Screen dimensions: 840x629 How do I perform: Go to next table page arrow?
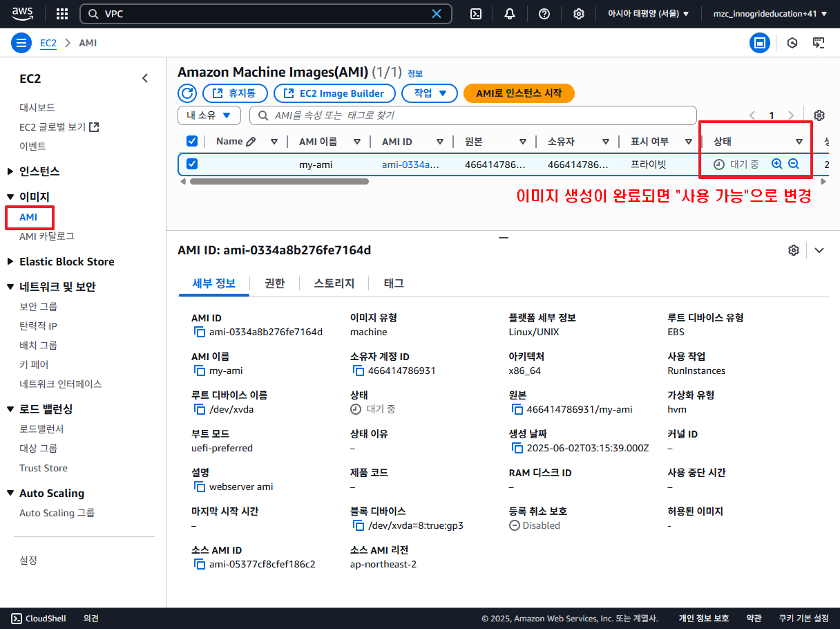(x=791, y=115)
